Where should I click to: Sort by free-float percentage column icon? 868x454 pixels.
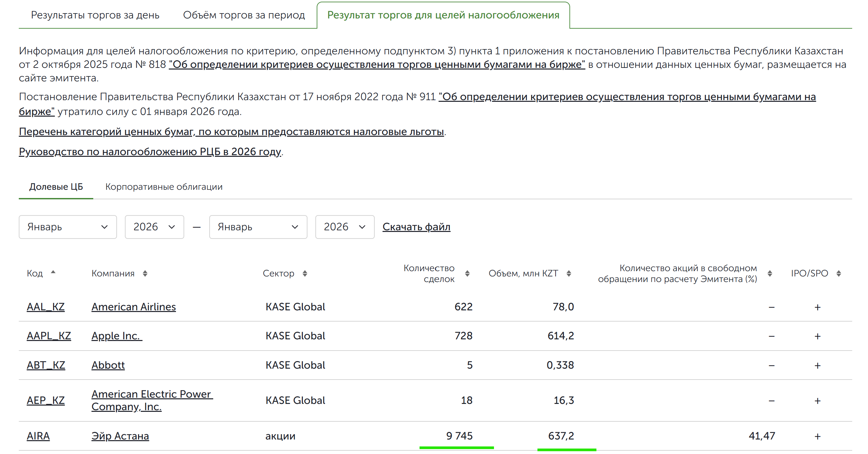click(769, 273)
